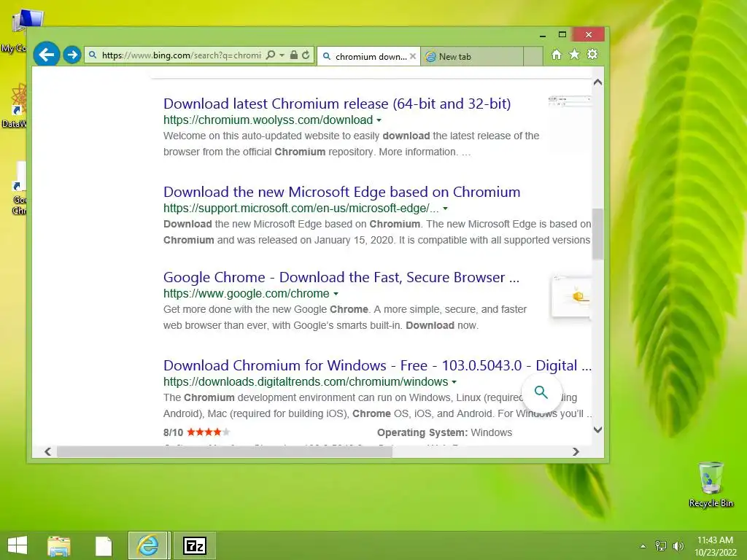The image size is (747, 560).
Task: Show hidden tray icons arrow
Action: [x=643, y=546]
